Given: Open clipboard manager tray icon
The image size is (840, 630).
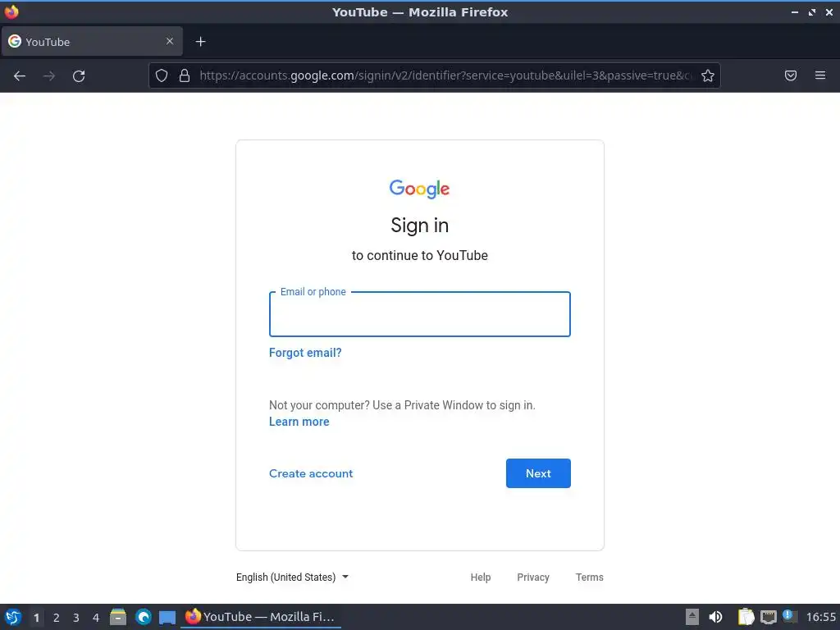Looking at the screenshot, I should point(746,617).
